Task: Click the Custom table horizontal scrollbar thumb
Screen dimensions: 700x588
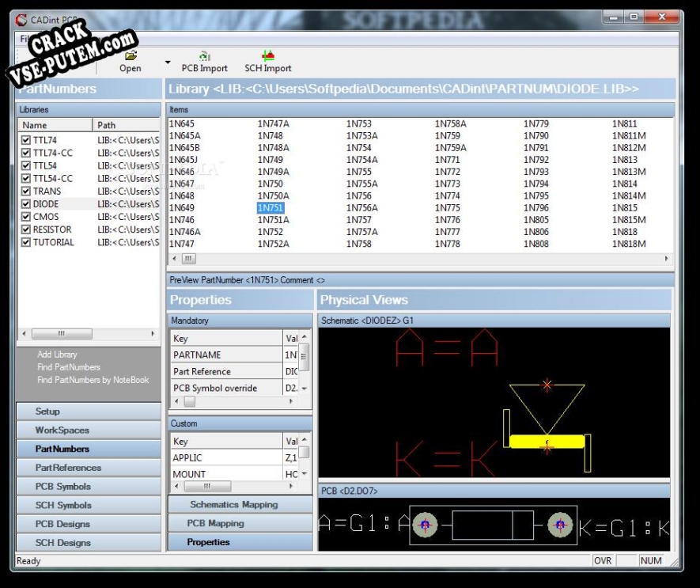Action: (207, 486)
